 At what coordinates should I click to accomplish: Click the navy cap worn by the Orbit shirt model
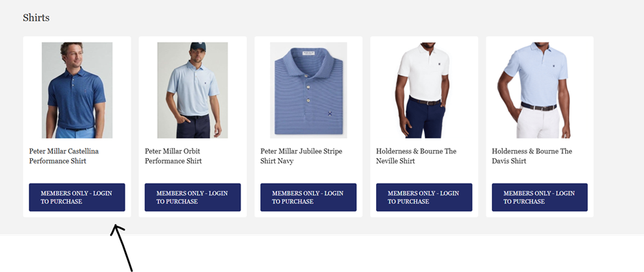point(198,46)
